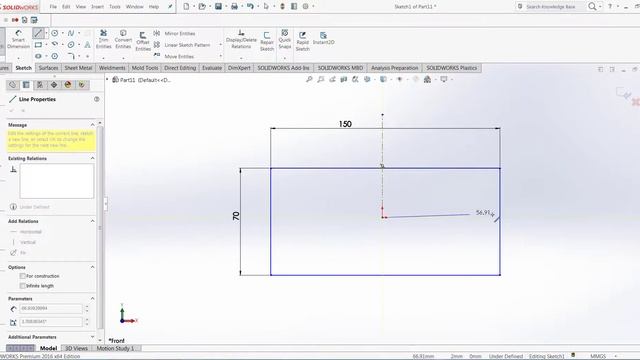Open the 3D Views bottom tab

pyautogui.click(x=76, y=348)
